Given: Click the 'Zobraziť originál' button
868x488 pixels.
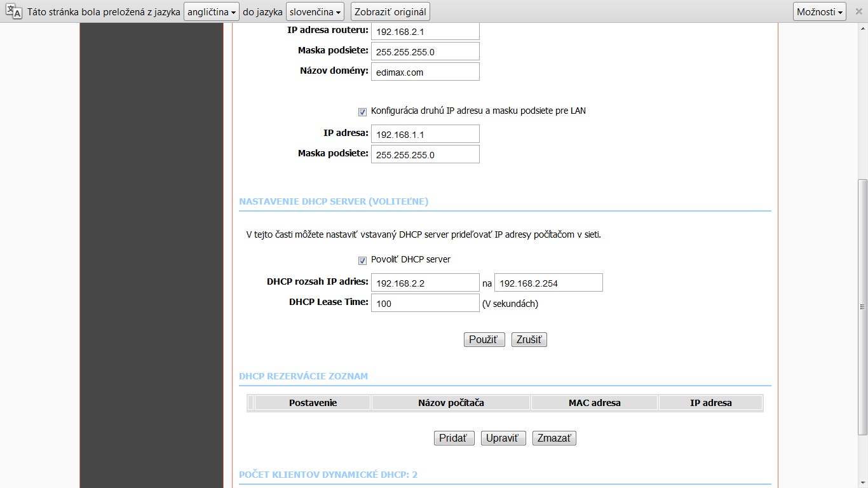Looking at the screenshot, I should point(390,12).
